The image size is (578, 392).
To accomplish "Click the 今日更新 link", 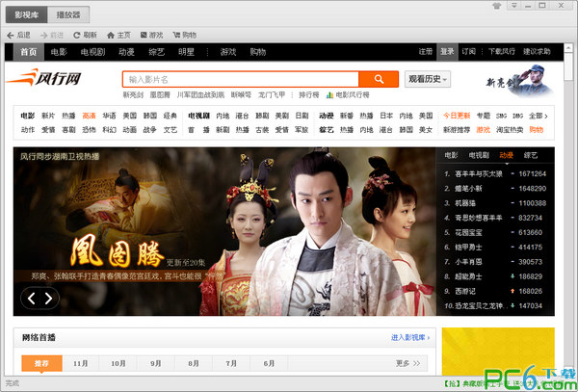I will point(457,116).
